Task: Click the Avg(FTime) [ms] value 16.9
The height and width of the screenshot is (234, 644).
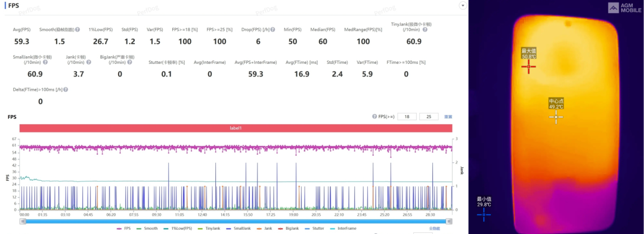Action: [302, 75]
